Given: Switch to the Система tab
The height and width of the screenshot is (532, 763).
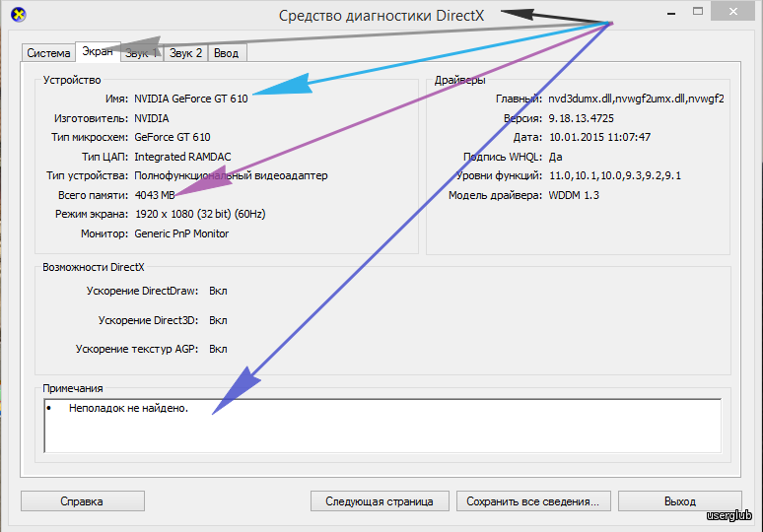Looking at the screenshot, I should tap(48, 53).
